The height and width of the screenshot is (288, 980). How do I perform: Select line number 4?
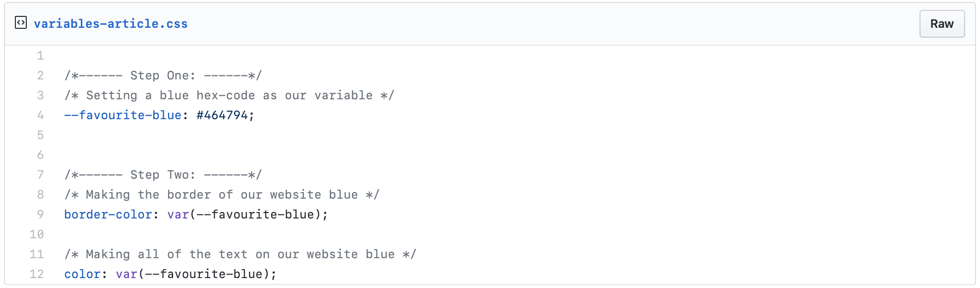click(40, 115)
